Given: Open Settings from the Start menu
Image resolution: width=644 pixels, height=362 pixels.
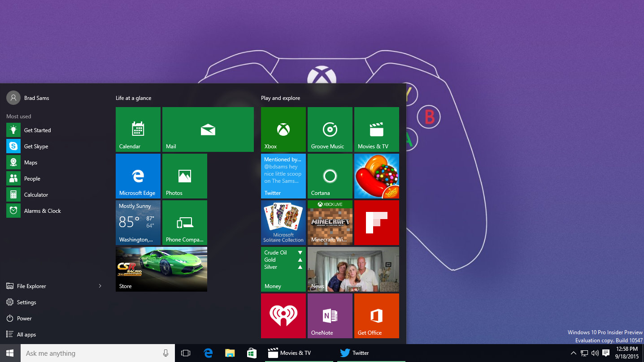Looking at the screenshot, I should [x=54, y=302].
